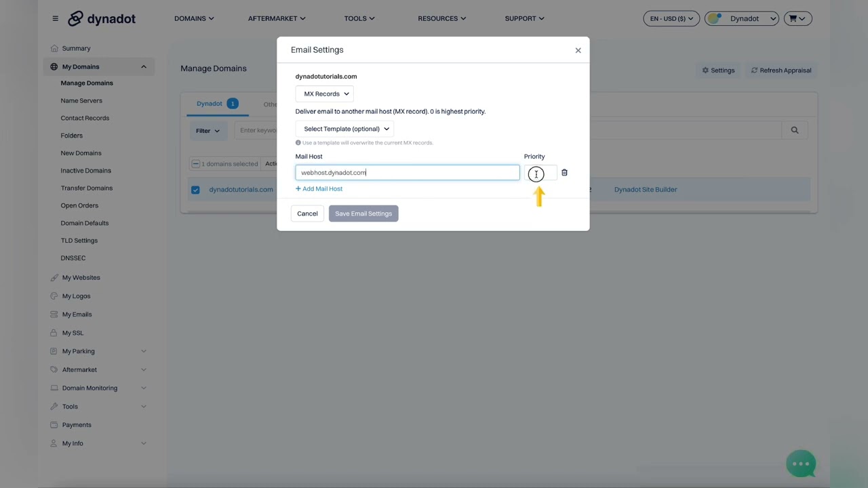Click Dynadot Site Builder link
This screenshot has height=488, width=868.
tap(646, 190)
